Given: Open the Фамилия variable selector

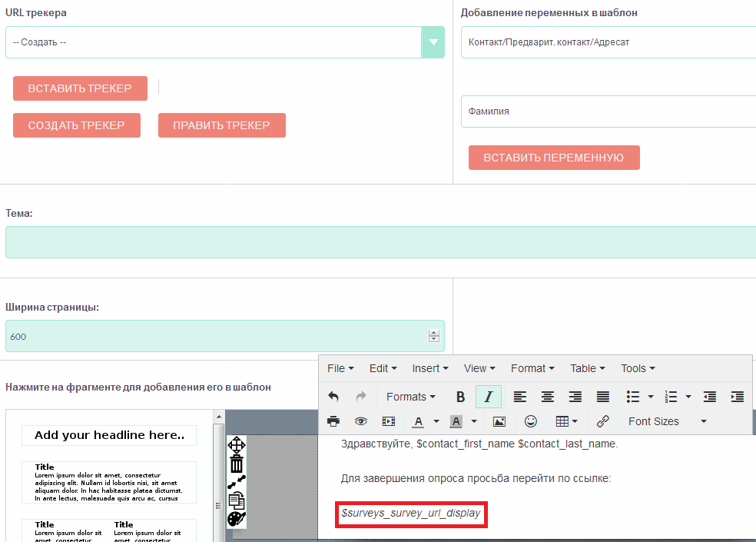Looking at the screenshot, I should (x=608, y=111).
